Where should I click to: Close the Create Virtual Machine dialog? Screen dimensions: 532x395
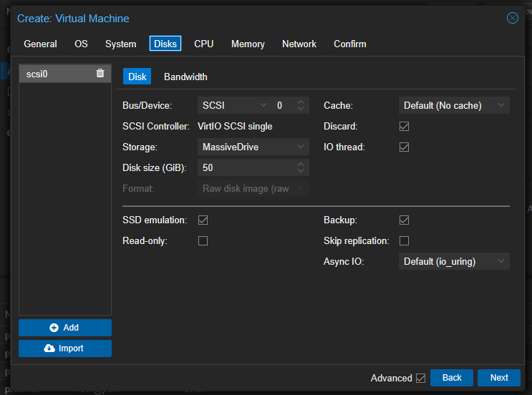[x=513, y=18]
